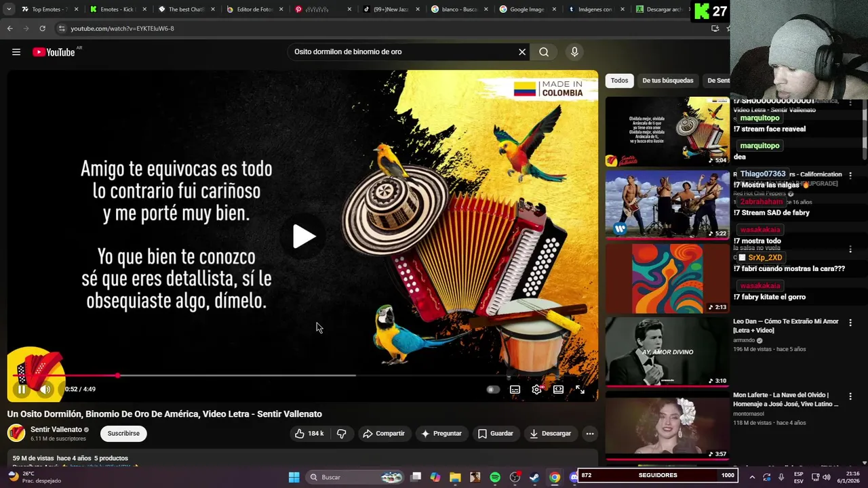Open Preguntar ask button

(441, 433)
